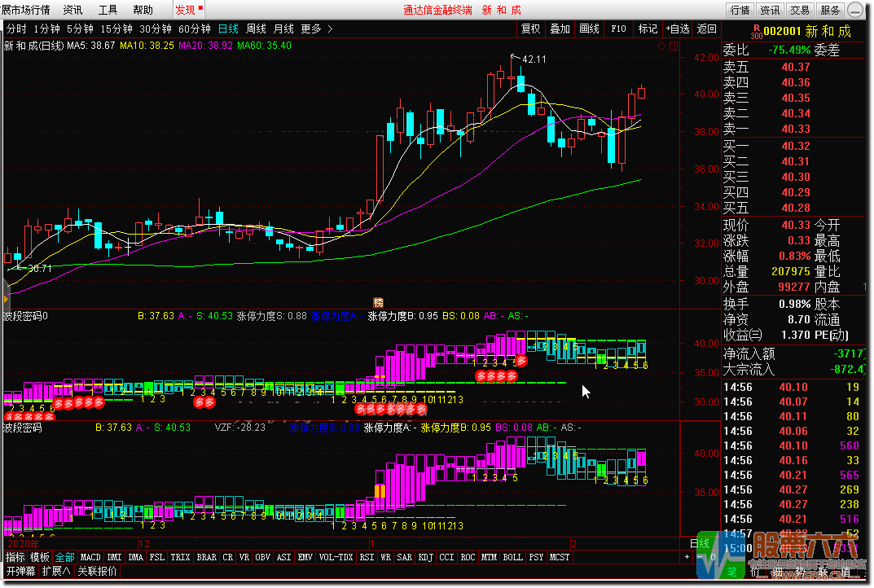Expand the 更多 periods list
This screenshot has width=874, height=588.
317,29
